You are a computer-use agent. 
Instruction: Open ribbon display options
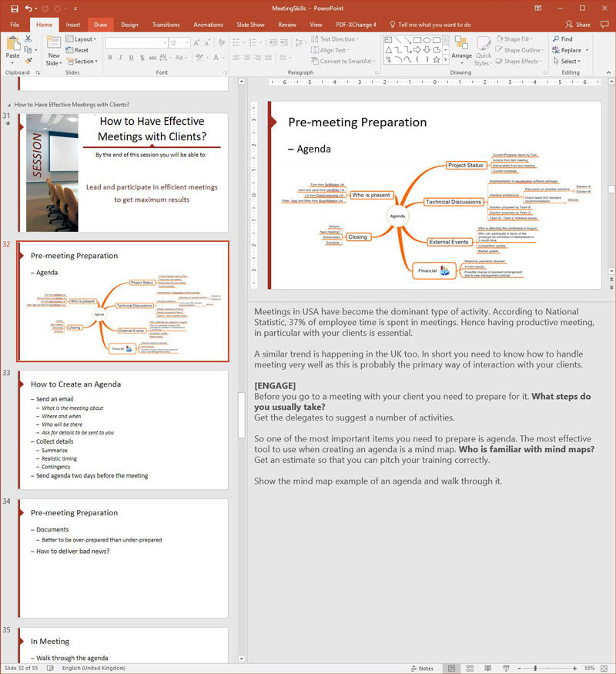coord(537,8)
